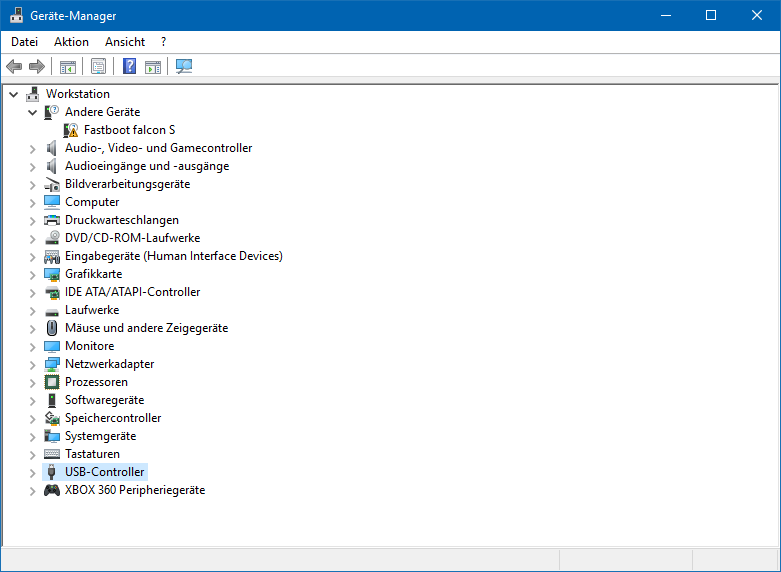This screenshot has height=572, width=781.
Task: Click the USB-Controller plug icon
Action: [x=52, y=472]
